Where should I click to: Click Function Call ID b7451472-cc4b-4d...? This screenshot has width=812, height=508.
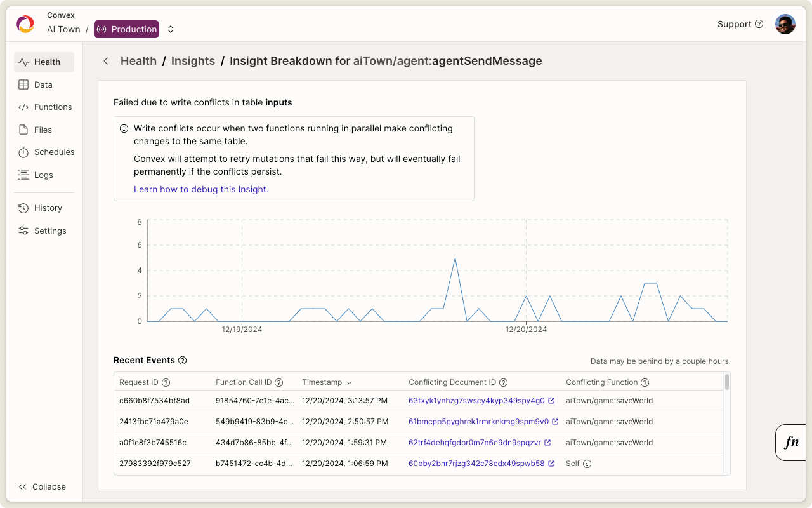point(254,464)
